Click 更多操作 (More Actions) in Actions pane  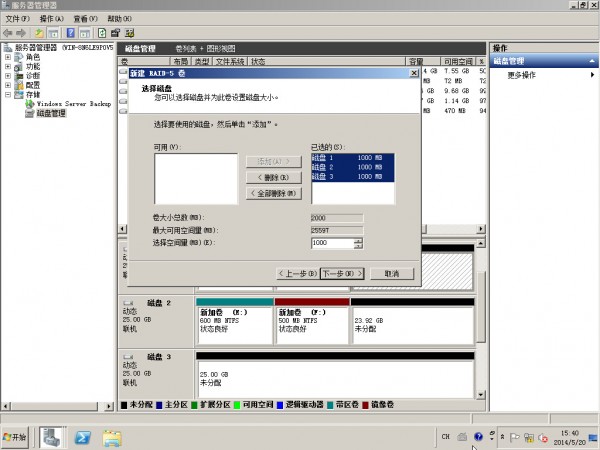point(522,75)
